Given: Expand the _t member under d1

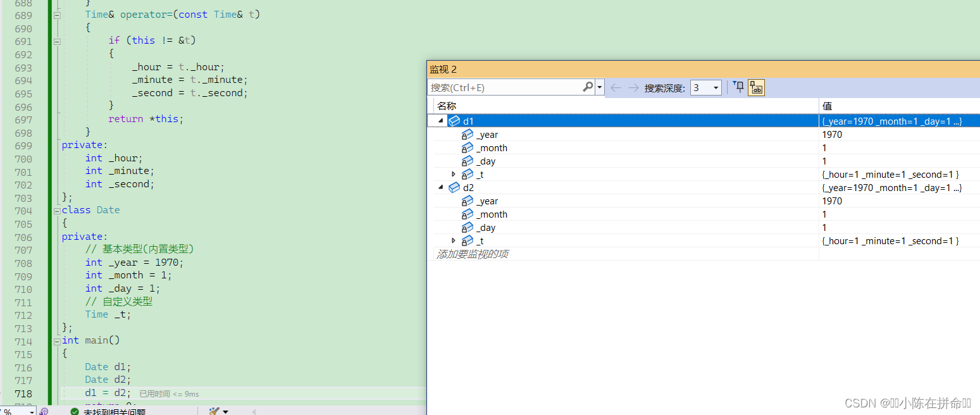Looking at the screenshot, I should pyautogui.click(x=454, y=174).
